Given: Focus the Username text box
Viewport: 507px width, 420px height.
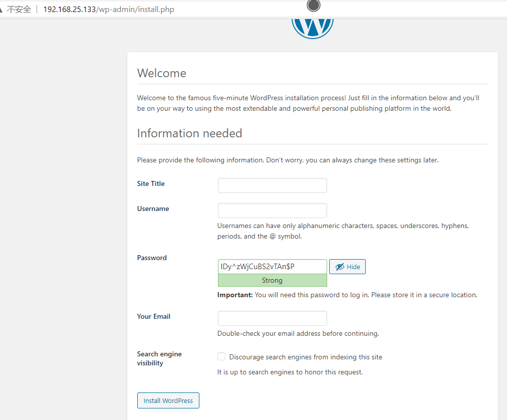Looking at the screenshot, I should coord(272,211).
